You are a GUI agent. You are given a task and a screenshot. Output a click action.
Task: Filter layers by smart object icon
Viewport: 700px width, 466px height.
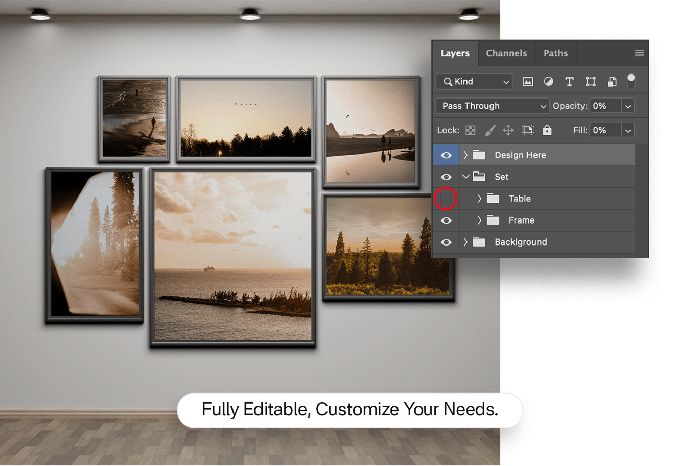(612, 82)
